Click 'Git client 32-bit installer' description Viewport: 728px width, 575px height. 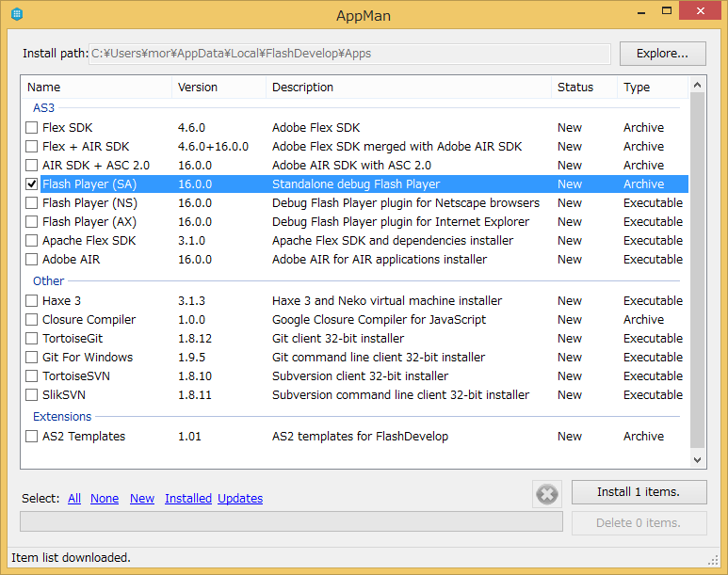point(338,338)
